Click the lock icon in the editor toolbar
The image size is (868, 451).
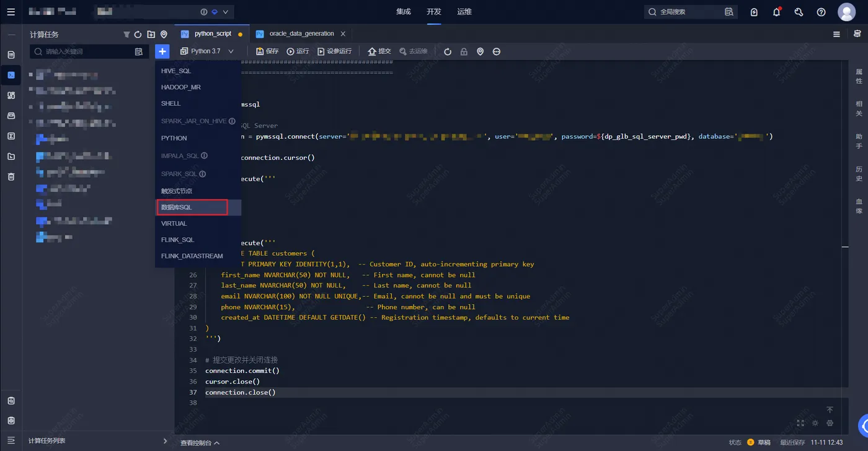[x=464, y=51]
